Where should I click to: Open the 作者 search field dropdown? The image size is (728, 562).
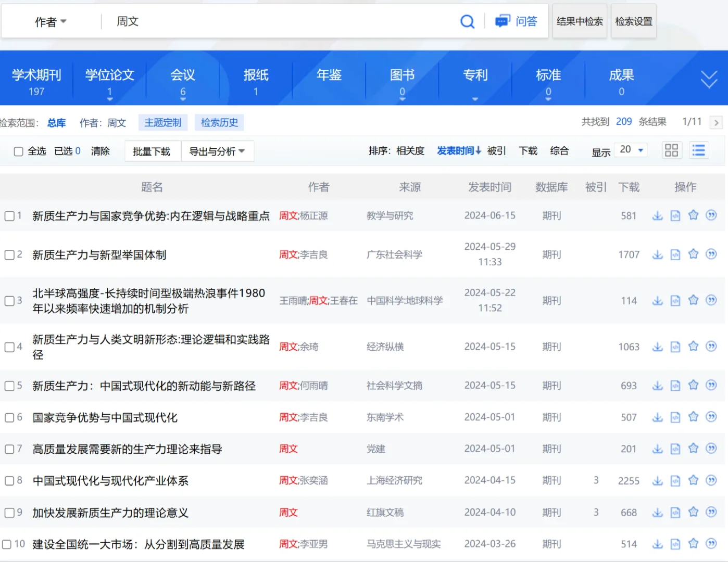[x=51, y=22]
